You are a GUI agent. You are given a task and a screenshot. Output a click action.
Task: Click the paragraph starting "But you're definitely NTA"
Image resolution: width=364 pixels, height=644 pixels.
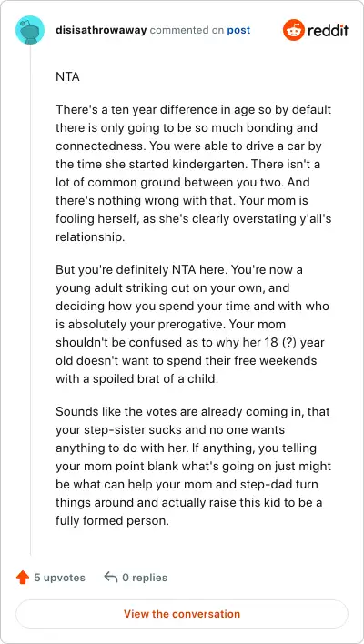pyautogui.click(x=192, y=325)
